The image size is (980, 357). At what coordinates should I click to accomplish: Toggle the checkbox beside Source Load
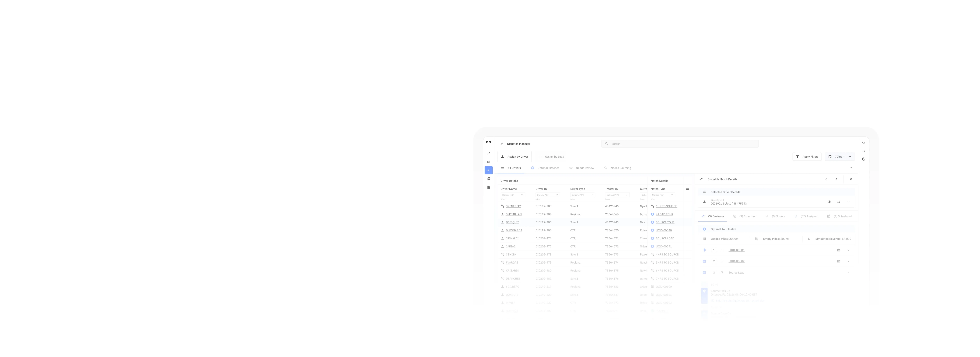pyautogui.click(x=704, y=272)
